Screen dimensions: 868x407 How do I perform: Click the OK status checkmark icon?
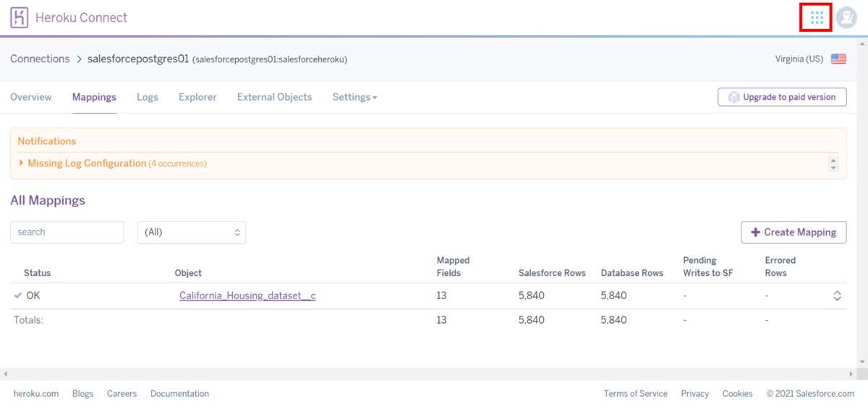tap(17, 295)
